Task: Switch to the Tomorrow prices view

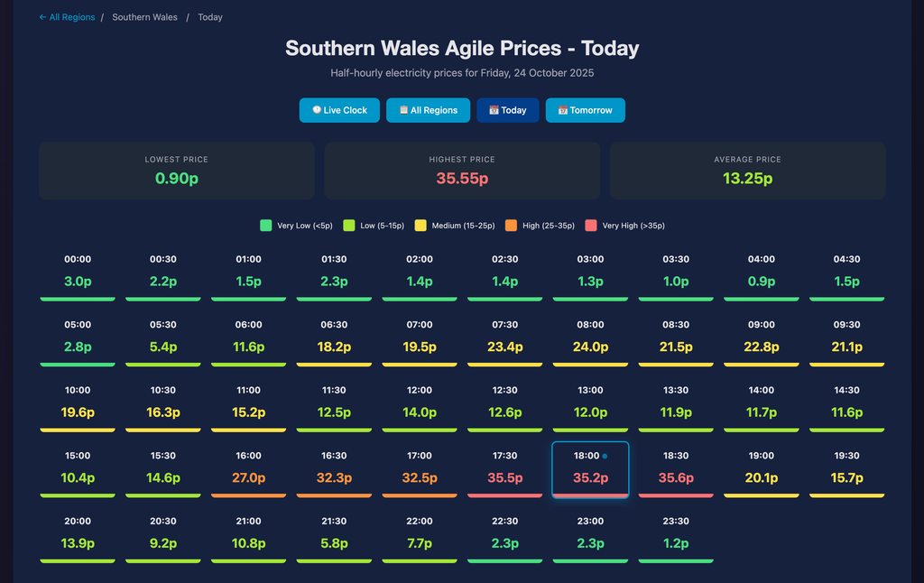Action: [585, 110]
